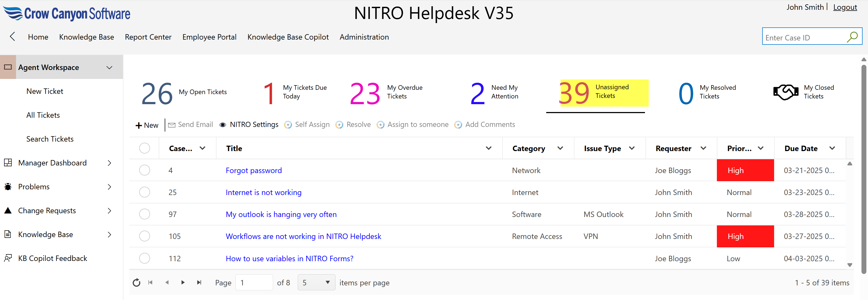The image size is (868, 300).
Task: Open the Forgot password ticket link
Action: click(253, 170)
